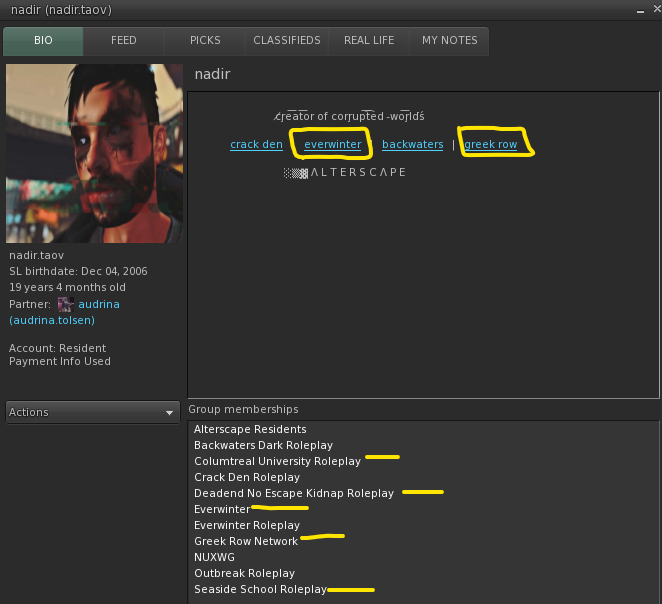Click the 'creator of corrupted worlds' text
The image size is (662, 604).
click(349, 116)
